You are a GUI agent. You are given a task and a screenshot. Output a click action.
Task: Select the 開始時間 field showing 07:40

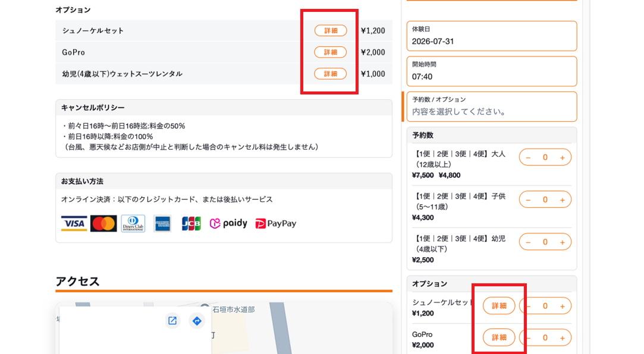pyautogui.click(x=492, y=71)
